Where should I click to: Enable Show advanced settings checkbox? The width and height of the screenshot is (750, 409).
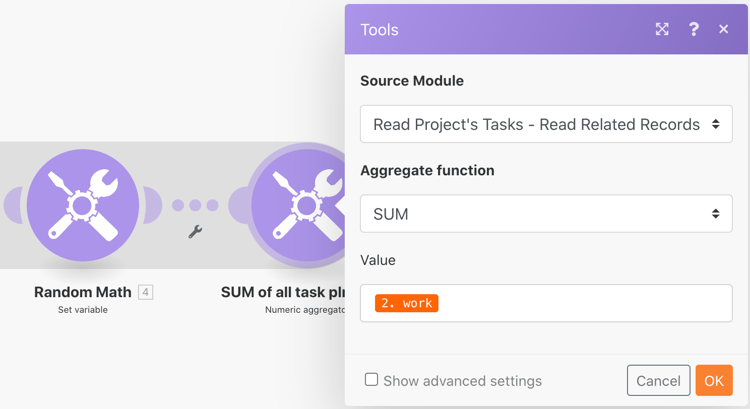(x=371, y=380)
